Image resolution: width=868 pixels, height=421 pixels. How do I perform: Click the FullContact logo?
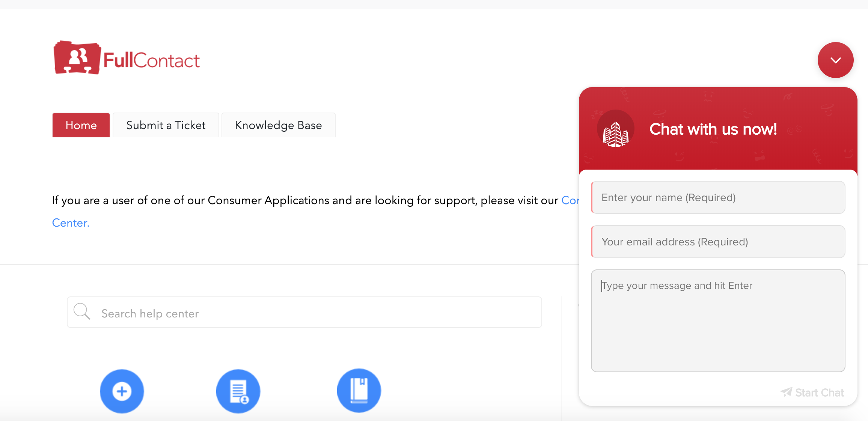[77, 58]
